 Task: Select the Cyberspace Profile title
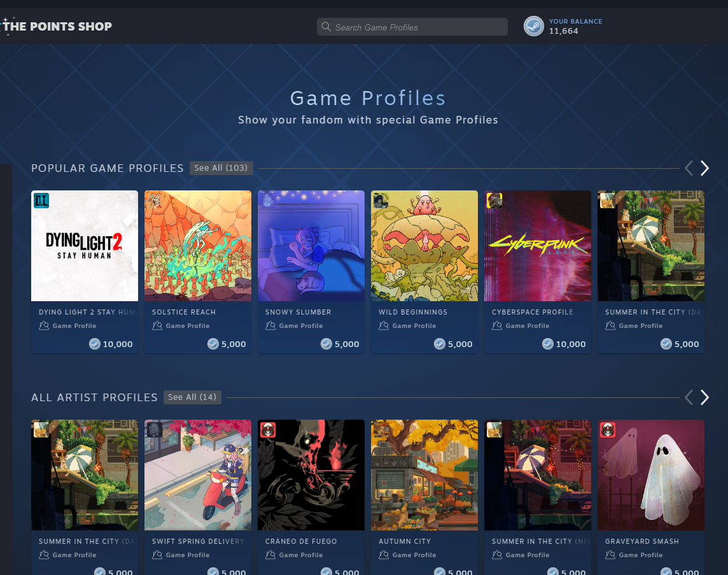coord(533,312)
